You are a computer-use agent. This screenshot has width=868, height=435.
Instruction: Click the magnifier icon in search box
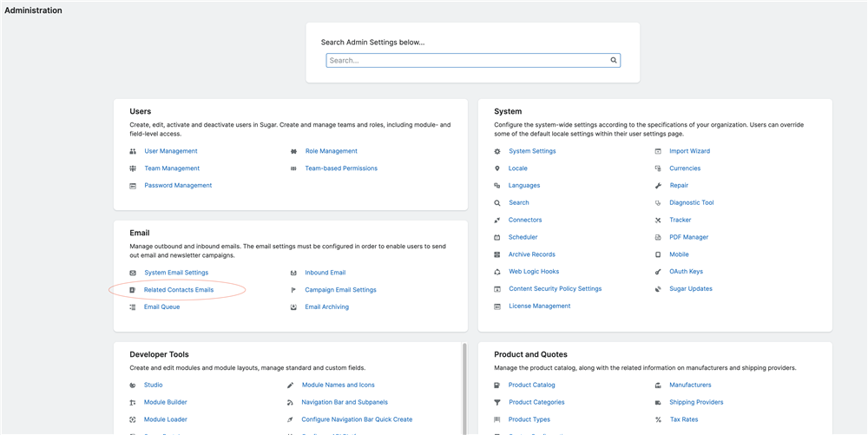pos(613,61)
